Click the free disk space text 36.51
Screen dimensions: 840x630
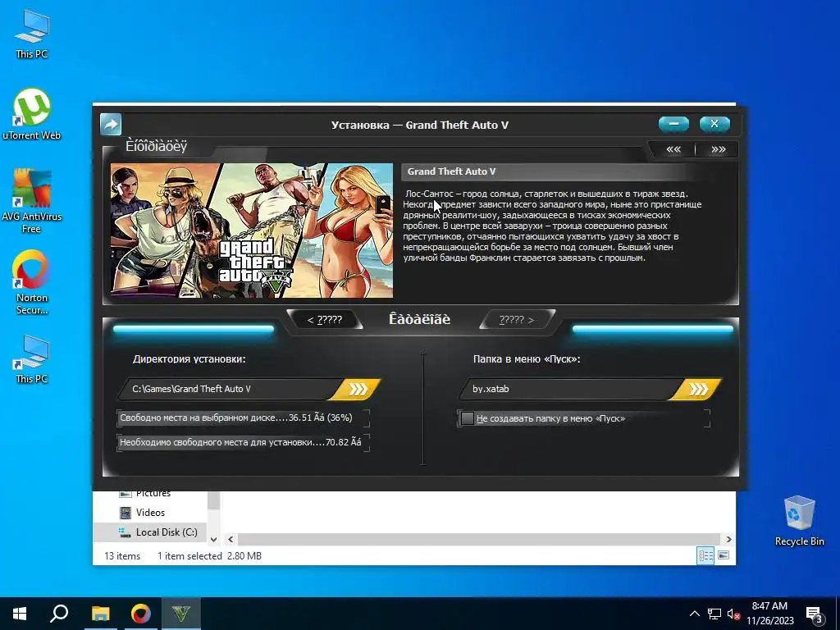tap(236, 418)
